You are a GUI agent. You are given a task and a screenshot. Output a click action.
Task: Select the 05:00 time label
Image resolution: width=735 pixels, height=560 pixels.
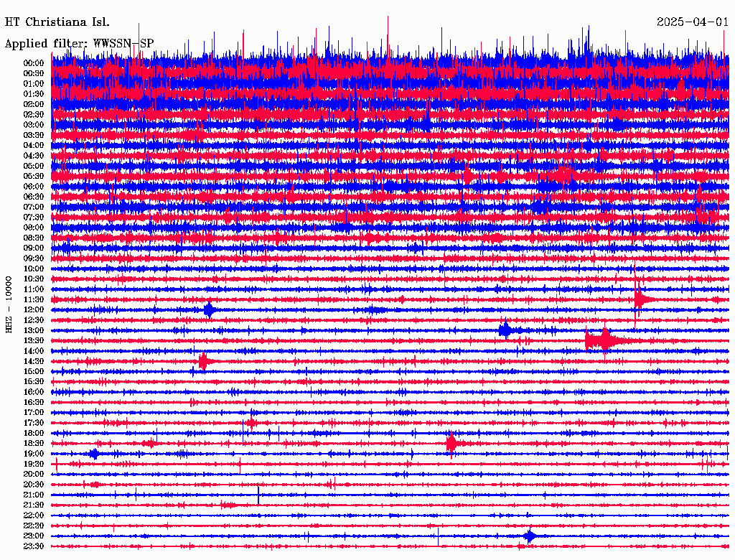[x=34, y=166]
